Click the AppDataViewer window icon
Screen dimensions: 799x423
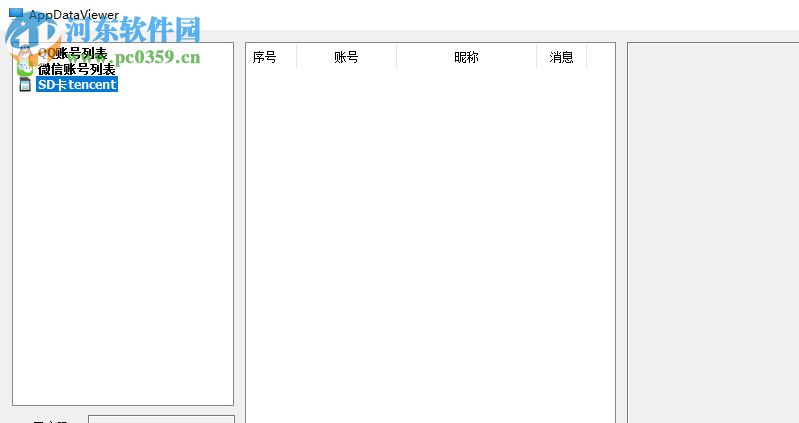(16, 14)
